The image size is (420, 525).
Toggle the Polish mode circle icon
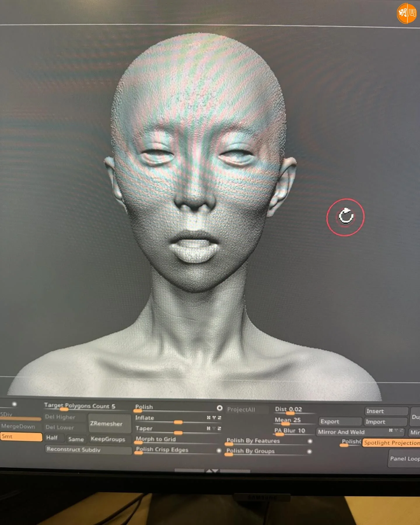coord(220,408)
